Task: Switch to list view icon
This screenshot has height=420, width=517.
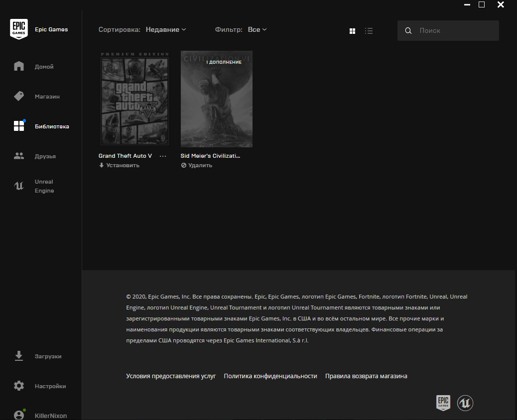Action: (x=369, y=31)
